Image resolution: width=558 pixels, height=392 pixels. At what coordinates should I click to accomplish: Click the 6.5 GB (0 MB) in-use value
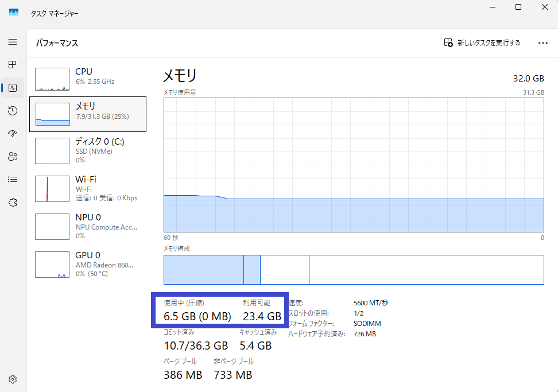tap(197, 316)
